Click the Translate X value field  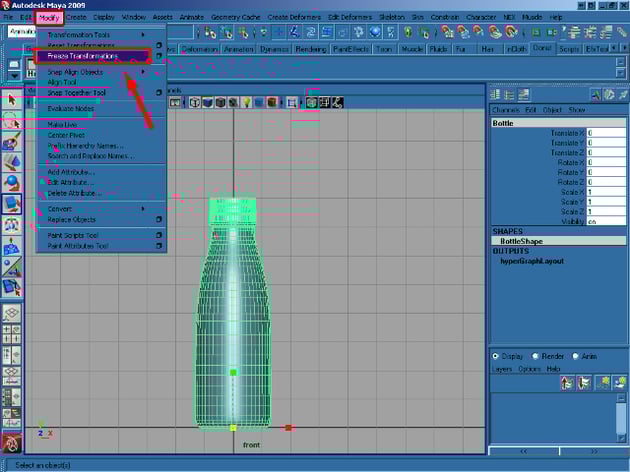pyautogui.click(x=606, y=132)
